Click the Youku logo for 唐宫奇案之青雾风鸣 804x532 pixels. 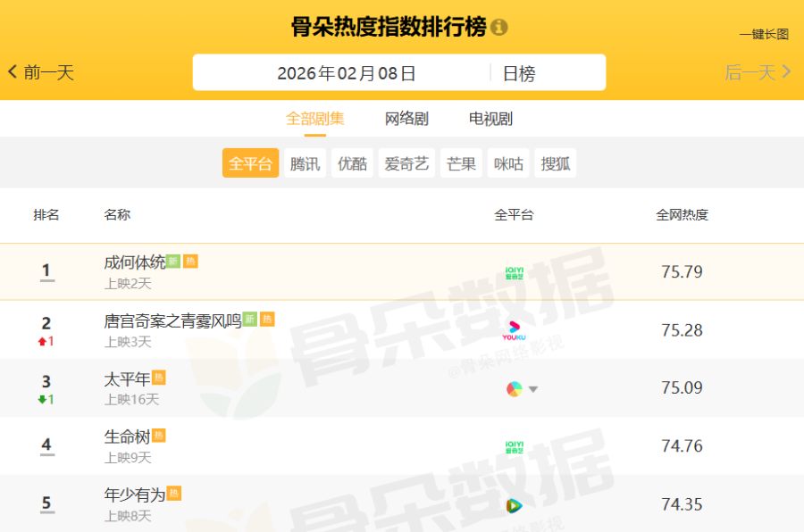(x=514, y=330)
